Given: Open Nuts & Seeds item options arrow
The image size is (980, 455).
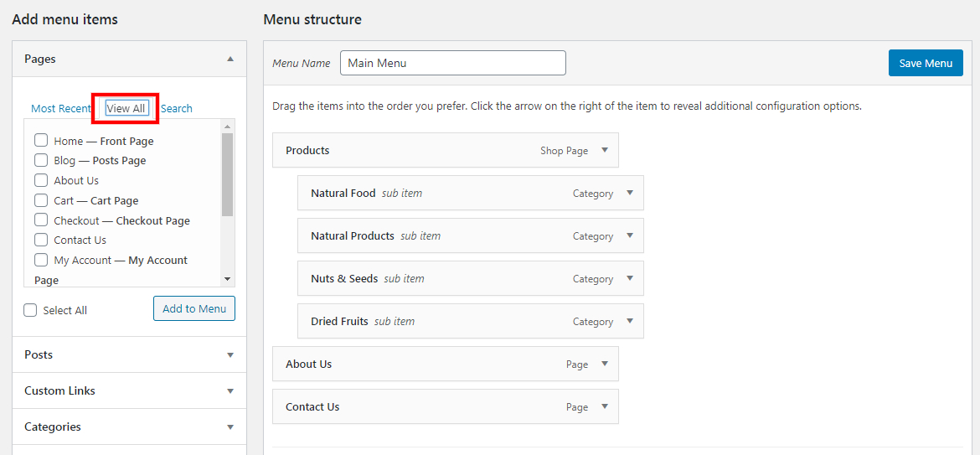Looking at the screenshot, I should pyautogui.click(x=630, y=279).
